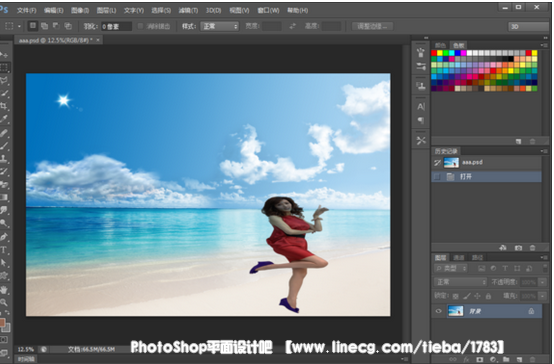
Task: Open the Character panel (A|) icon
Action: (420, 106)
